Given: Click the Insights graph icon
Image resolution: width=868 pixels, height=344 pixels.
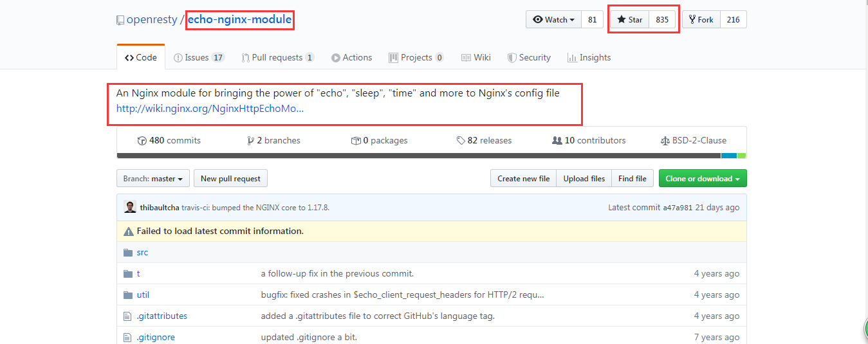Looking at the screenshot, I should pyautogui.click(x=572, y=58).
